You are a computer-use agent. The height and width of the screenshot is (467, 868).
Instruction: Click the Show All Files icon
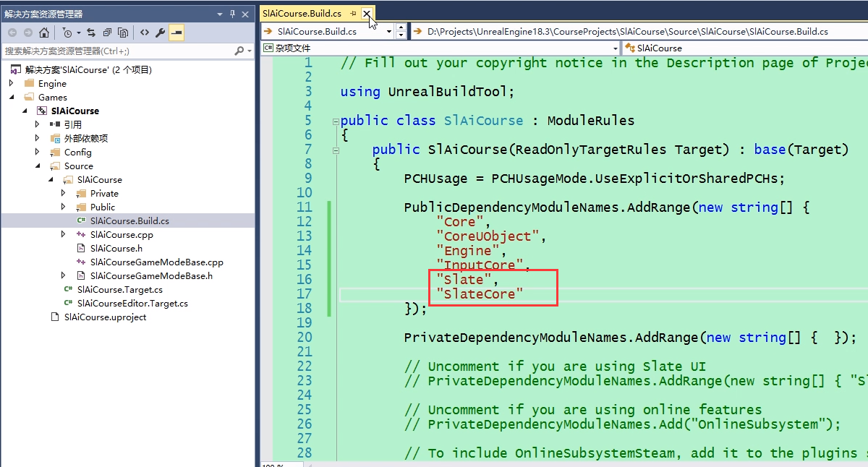pos(124,33)
